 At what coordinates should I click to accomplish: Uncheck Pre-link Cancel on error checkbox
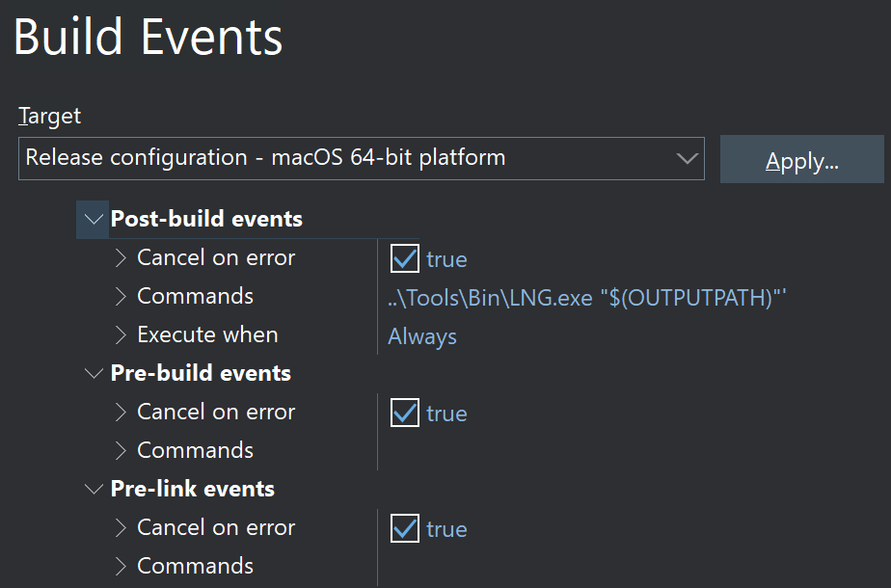click(404, 528)
